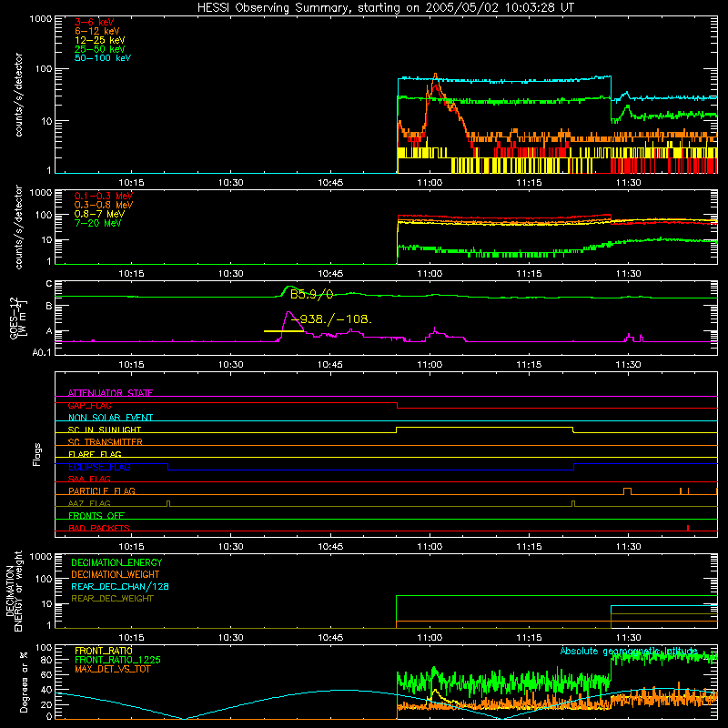Click the 10:45 tick label under the GOES panel
This screenshot has height=728, width=728.
(x=330, y=365)
